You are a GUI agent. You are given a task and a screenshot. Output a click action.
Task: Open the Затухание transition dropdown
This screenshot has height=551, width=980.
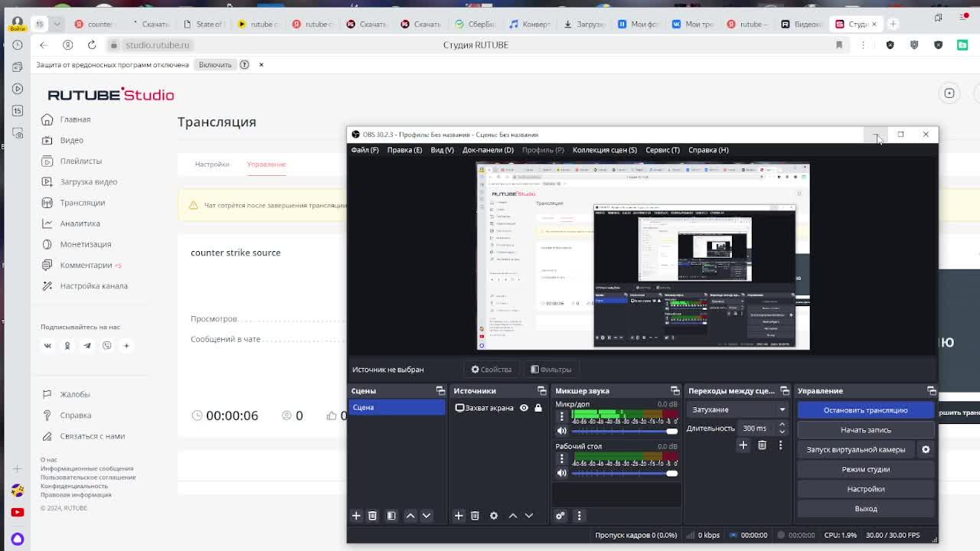(x=738, y=409)
